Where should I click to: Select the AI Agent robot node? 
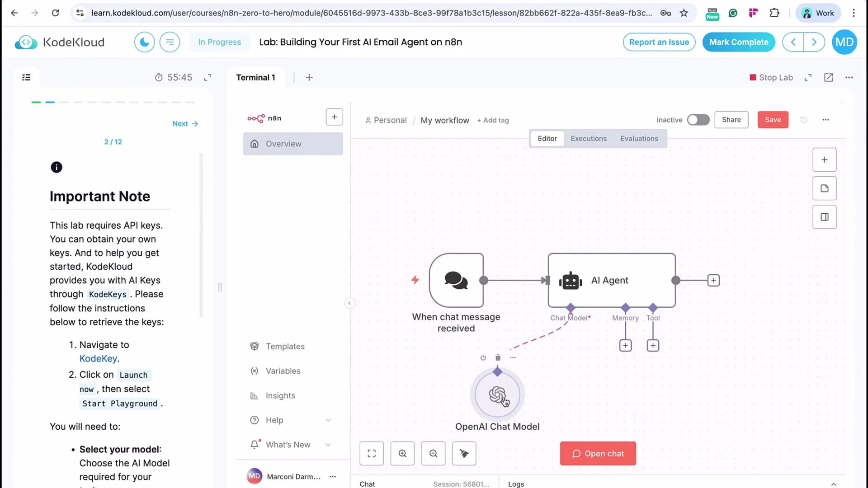pos(612,280)
